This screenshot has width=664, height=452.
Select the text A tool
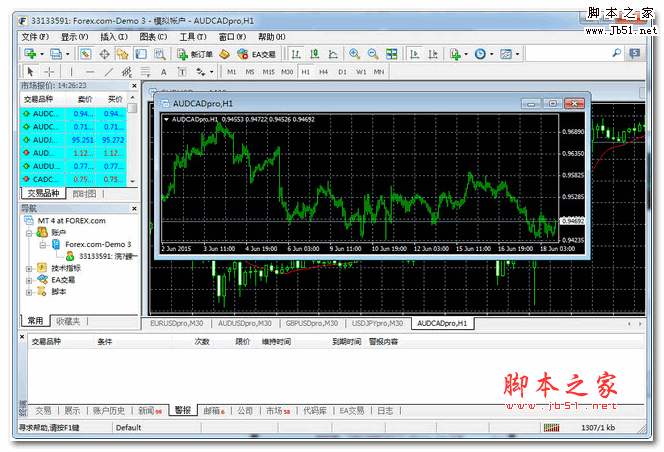point(163,72)
